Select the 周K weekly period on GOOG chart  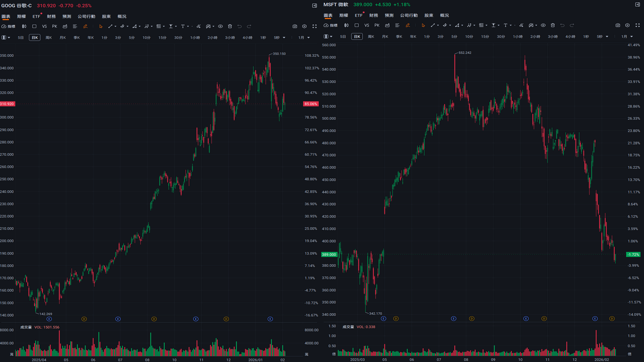(x=49, y=38)
